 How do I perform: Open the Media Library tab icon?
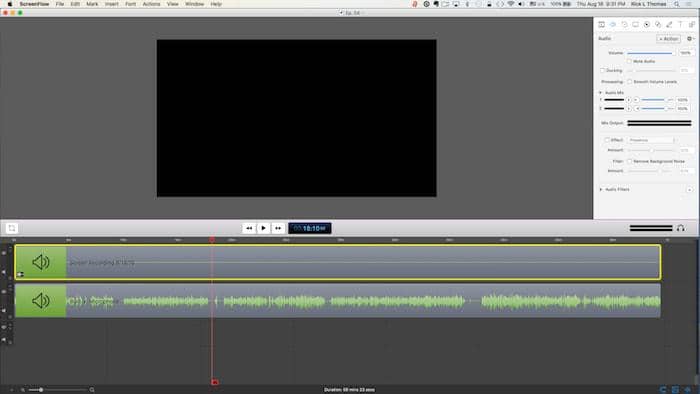(x=692, y=25)
